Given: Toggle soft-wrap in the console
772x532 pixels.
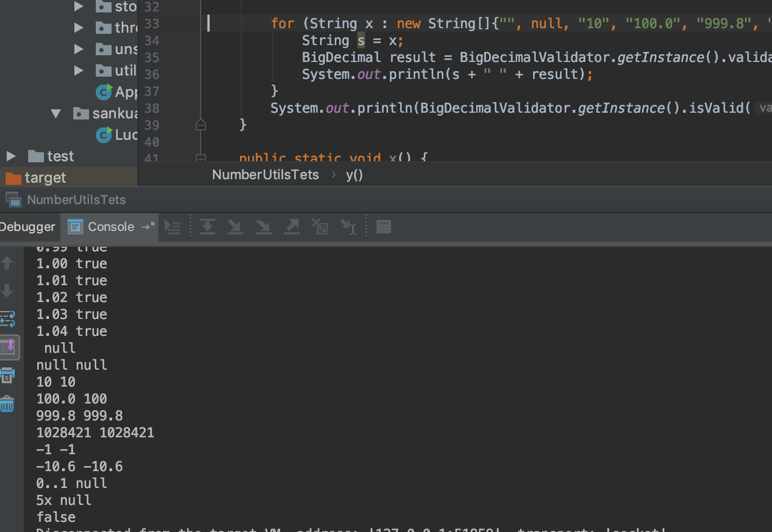Looking at the screenshot, I should 7,319.
